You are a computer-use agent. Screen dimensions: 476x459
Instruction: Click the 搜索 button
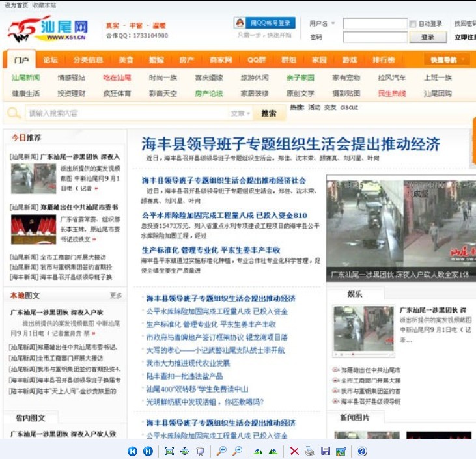pyautogui.click(x=269, y=113)
